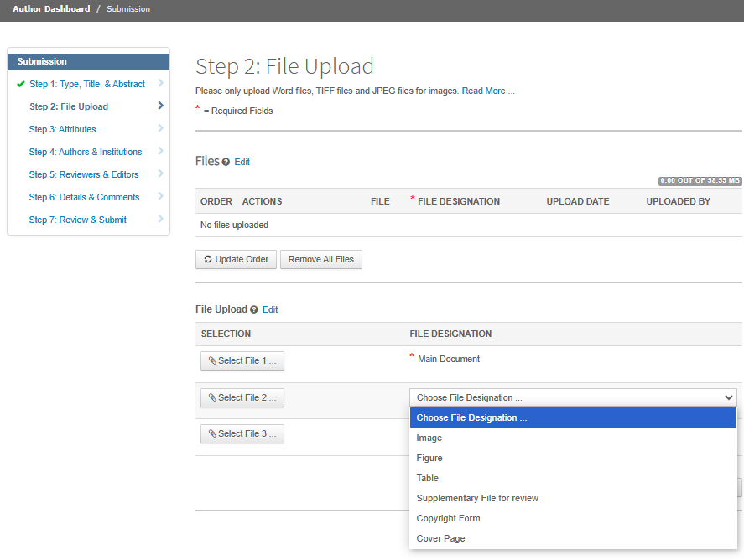Click the Submission sidebar header
744x560 pixels.
click(88, 62)
